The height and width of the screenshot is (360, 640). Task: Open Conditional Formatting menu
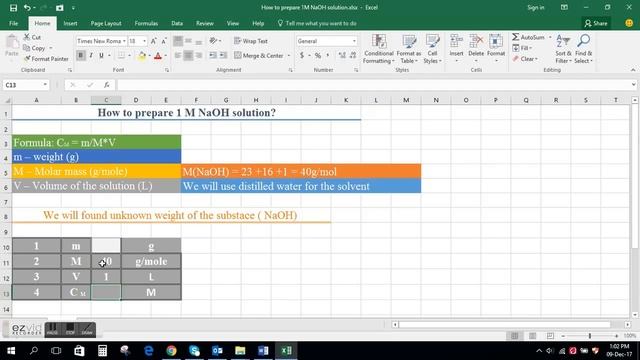379,49
